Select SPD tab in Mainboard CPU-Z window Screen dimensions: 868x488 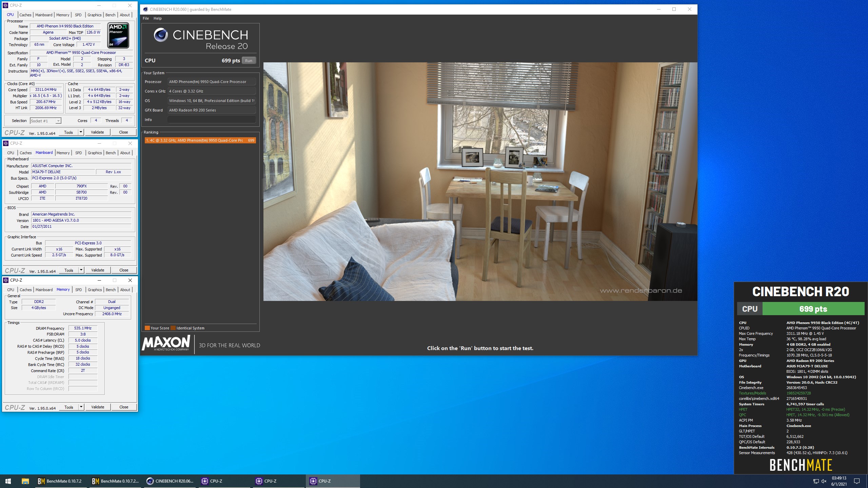point(79,153)
